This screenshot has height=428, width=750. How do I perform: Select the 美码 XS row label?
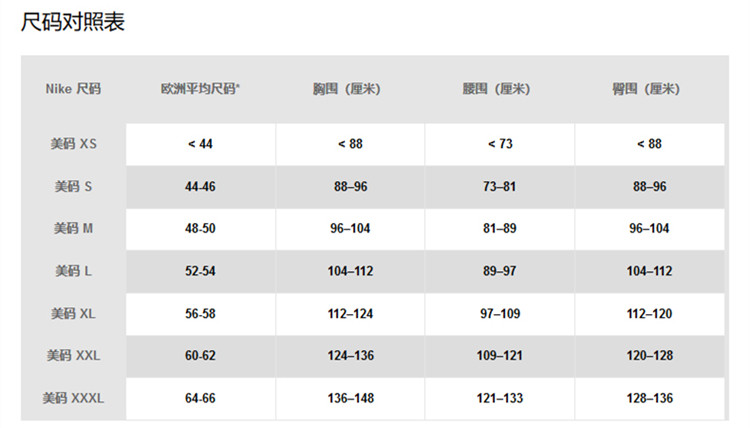point(74,144)
